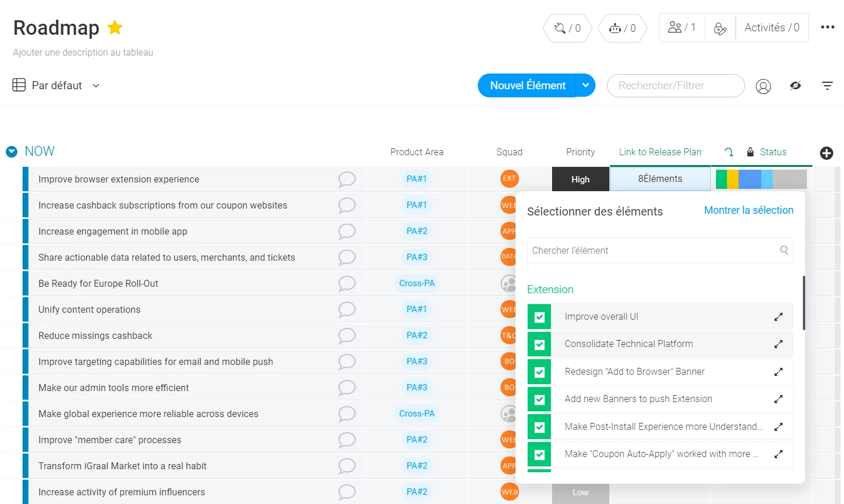This screenshot has width=844, height=504.
Task: Toggle the favorite star next to Roadmap
Action: point(115,27)
